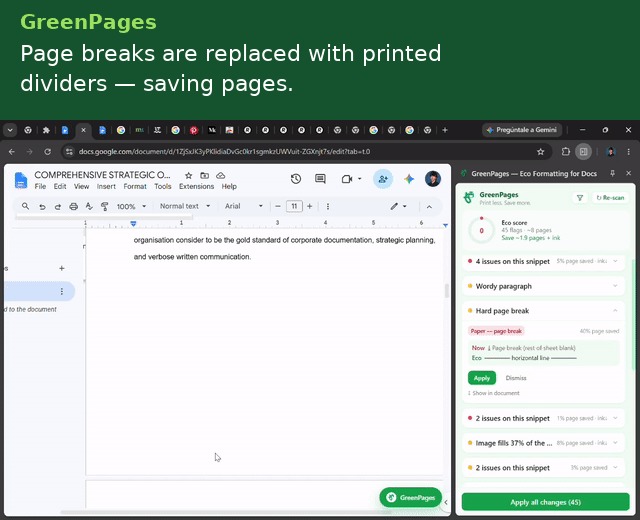Open the File menu
640x520 pixels.
click(x=40, y=186)
